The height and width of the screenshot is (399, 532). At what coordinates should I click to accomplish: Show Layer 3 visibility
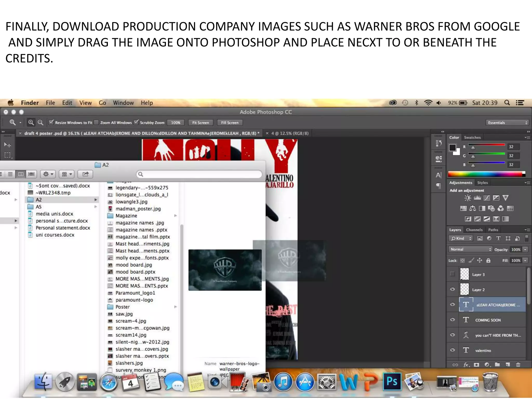[453, 274]
